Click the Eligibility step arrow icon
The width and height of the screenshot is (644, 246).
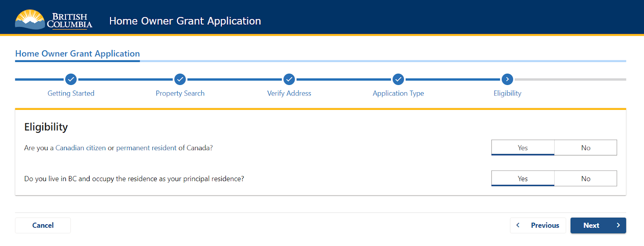coord(507,79)
